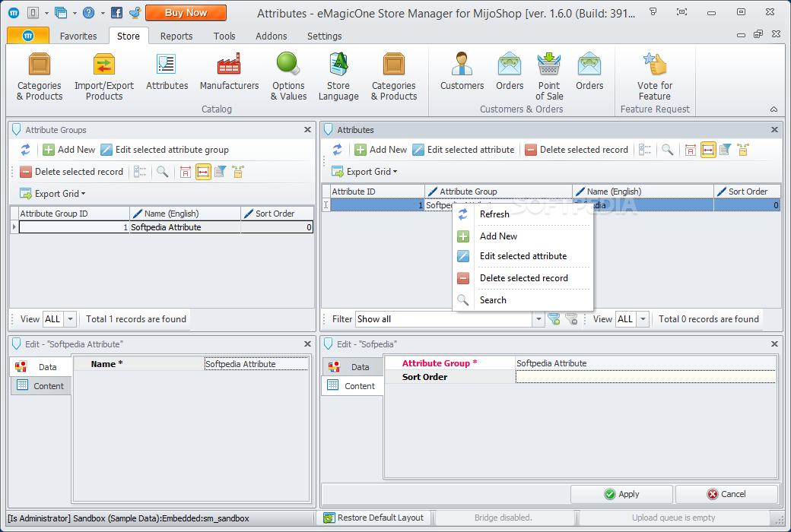Image resolution: width=791 pixels, height=532 pixels.
Task: Toggle highlighted column auto-width in Attribute Groups toolbar
Action: (x=203, y=172)
